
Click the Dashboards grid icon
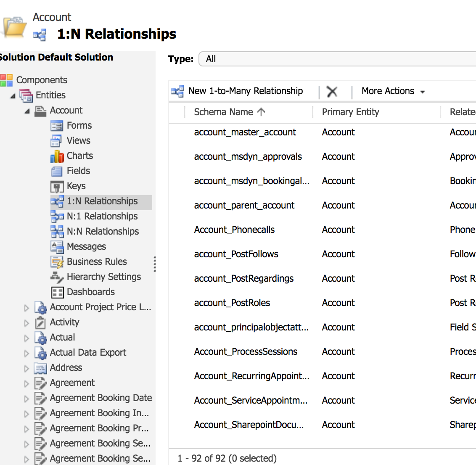coord(57,292)
